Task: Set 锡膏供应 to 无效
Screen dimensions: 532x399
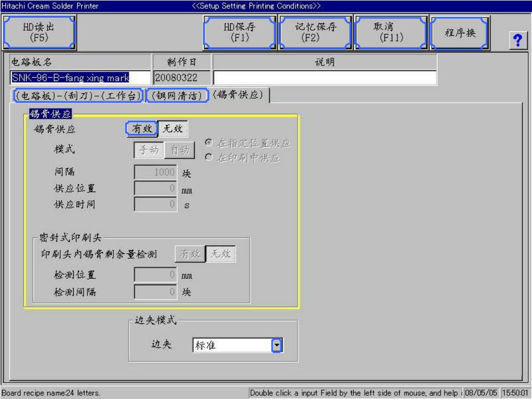Action: [173, 129]
